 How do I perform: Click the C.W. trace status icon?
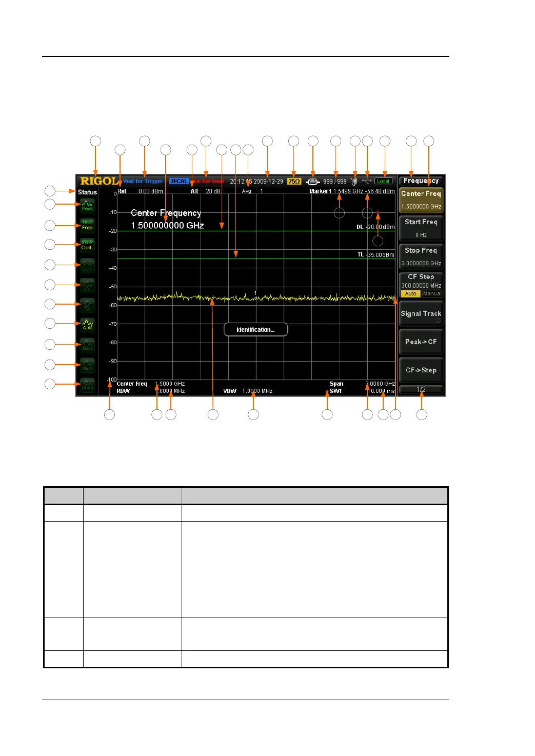87,324
